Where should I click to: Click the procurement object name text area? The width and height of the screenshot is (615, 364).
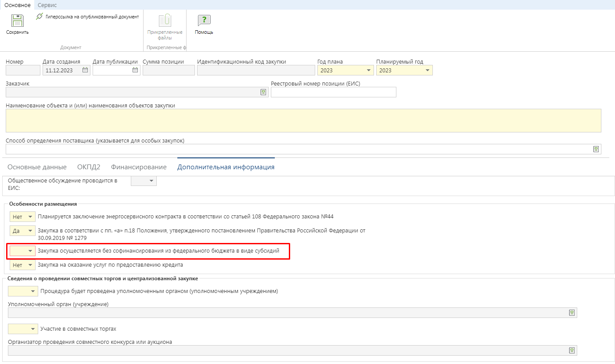[x=303, y=121]
